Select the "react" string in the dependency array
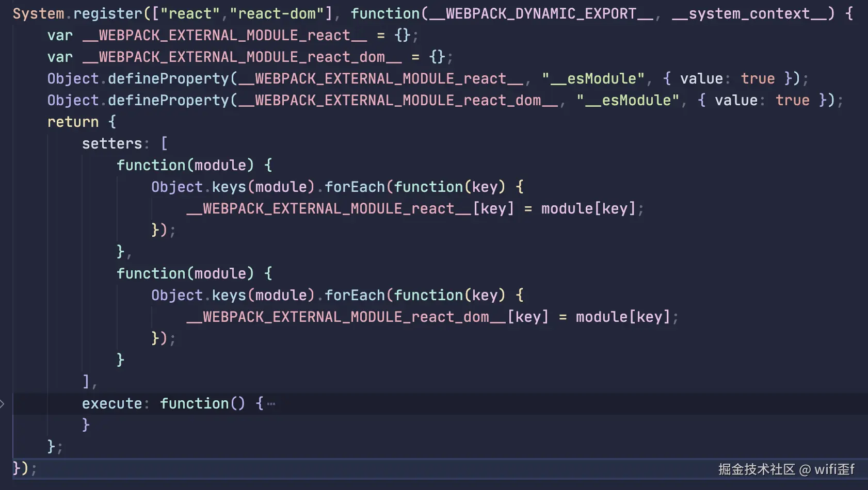Viewport: 868px width, 490px height. (x=190, y=13)
